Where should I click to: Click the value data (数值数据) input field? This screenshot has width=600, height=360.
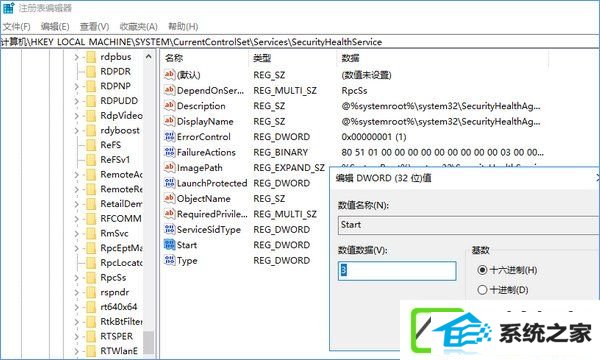(397, 270)
